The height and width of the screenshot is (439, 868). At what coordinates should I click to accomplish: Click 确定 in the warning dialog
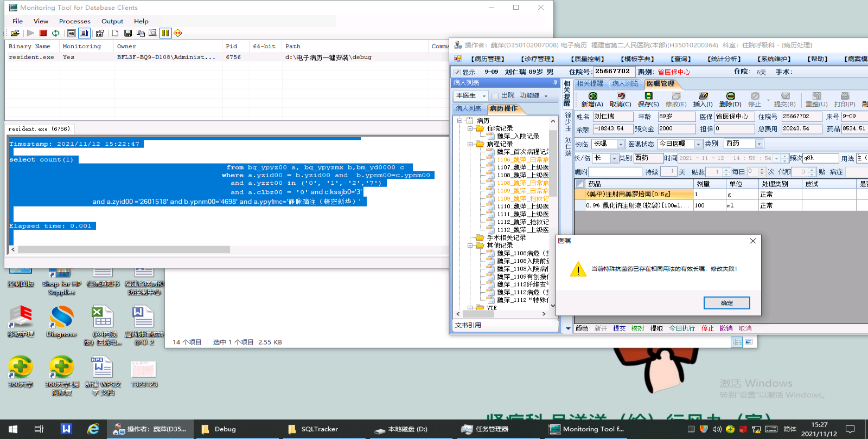726,303
